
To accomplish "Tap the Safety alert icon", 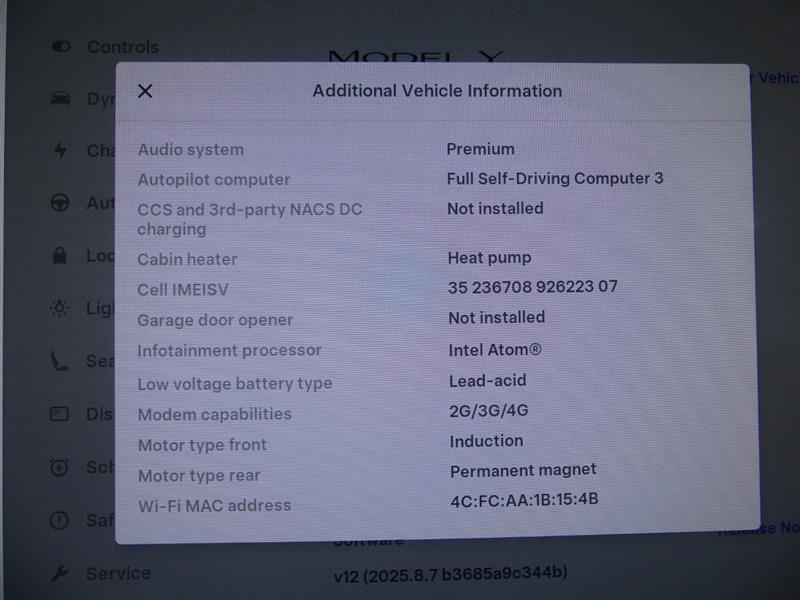I will pos(60,520).
